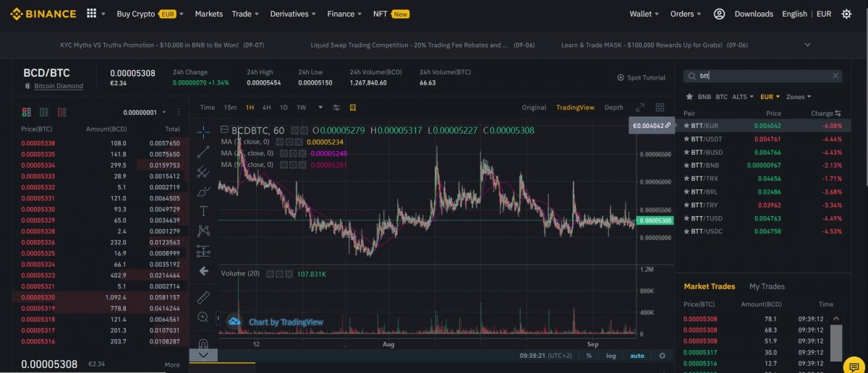This screenshot has height=373, width=868.
Task: Select the ruler measure tool
Action: tap(203, 296)
